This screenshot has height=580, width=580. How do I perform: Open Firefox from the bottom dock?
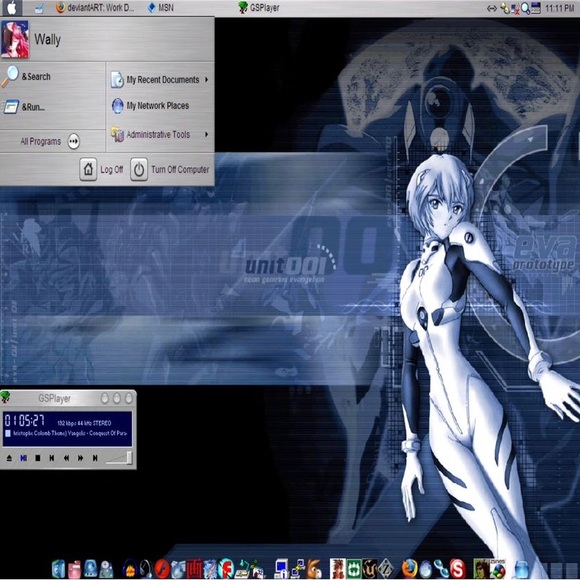click(x=409, y=569)
